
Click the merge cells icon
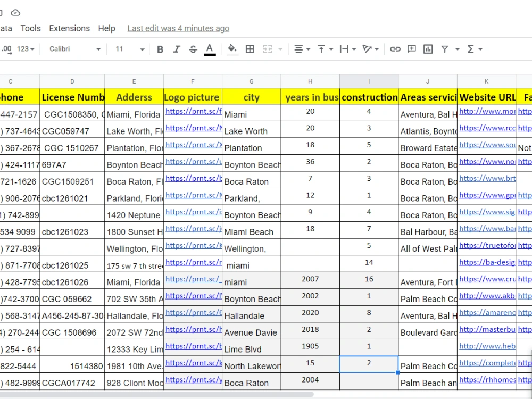click(268, 49)
